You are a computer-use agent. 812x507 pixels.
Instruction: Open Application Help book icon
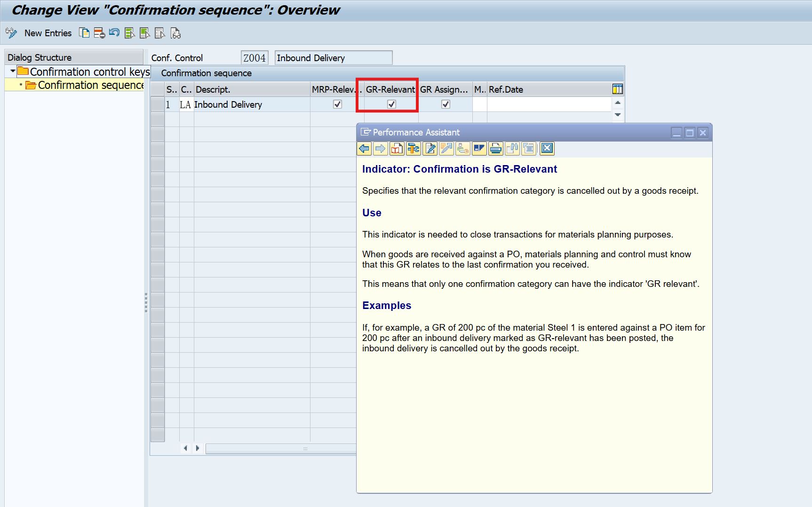coord(397,149)
